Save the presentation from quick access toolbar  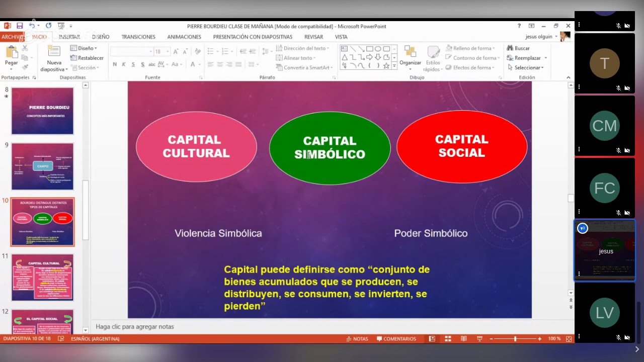[20, 26]
